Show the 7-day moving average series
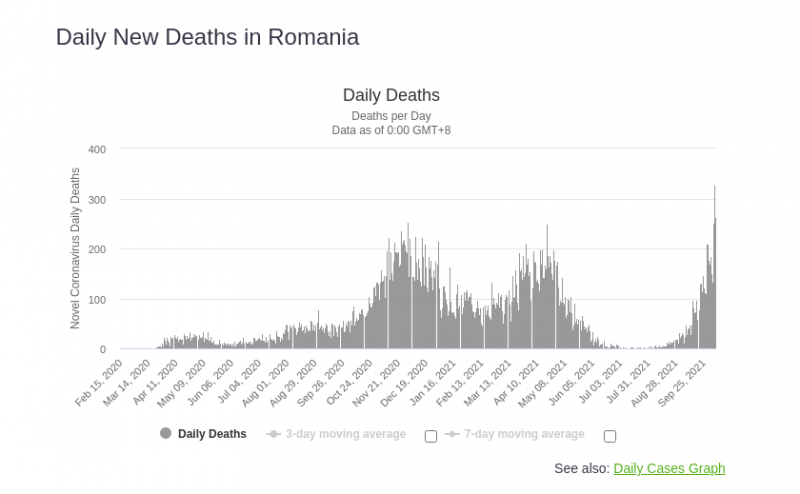This screenshot has height=494, width=800. click(x=524, y=434)
